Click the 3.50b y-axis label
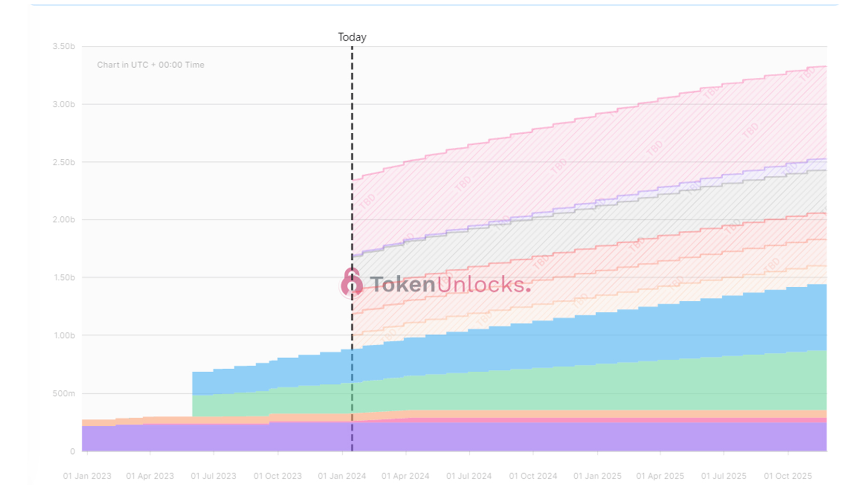868x488 pixels. point(64,46)
